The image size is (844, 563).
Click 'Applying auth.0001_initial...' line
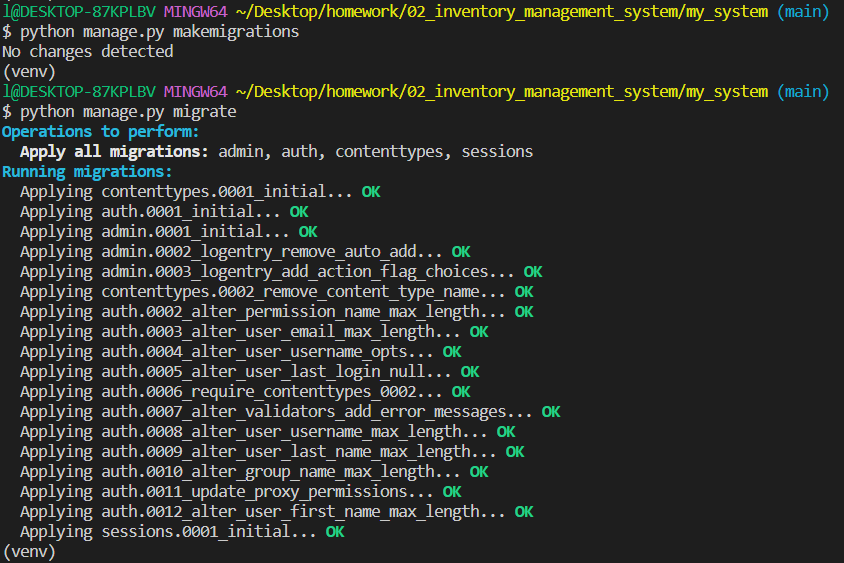click(164, 212)
